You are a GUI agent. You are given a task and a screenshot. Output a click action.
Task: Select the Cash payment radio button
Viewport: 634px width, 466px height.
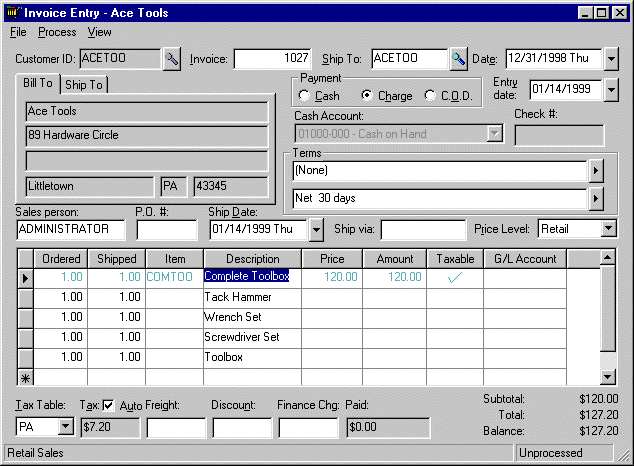(304, 96)
